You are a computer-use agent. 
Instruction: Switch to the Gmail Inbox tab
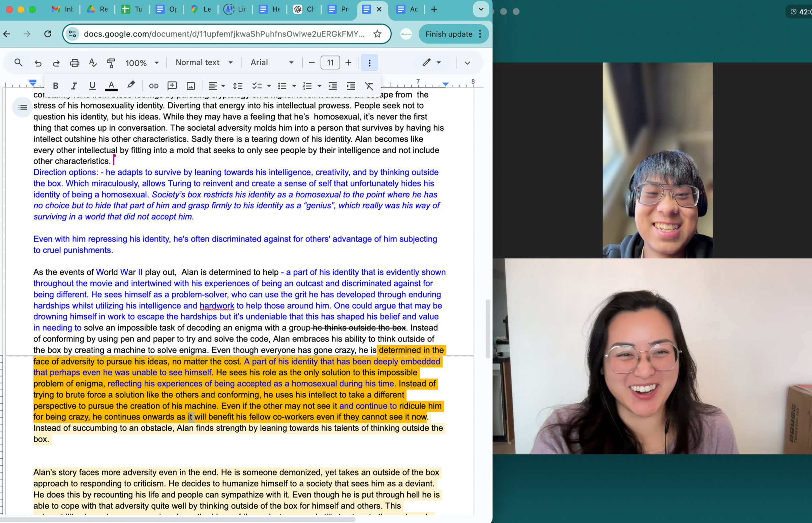[62, 9]
